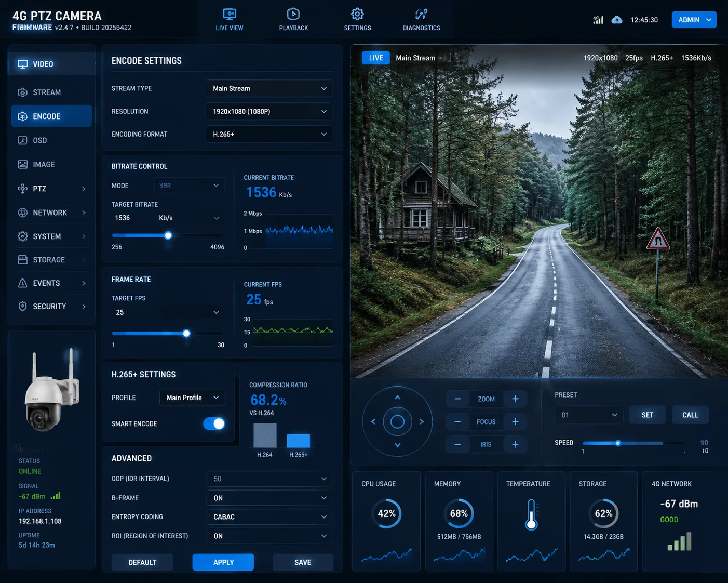Open the Encoding Format dropdown
Viewport: 728px width, 583px height.
point(269,134)
